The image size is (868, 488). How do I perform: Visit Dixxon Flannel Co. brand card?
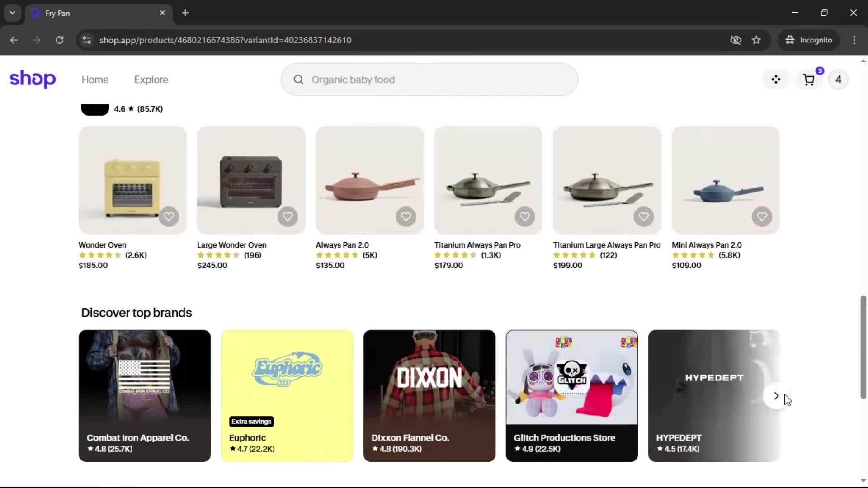coord(429,395)
